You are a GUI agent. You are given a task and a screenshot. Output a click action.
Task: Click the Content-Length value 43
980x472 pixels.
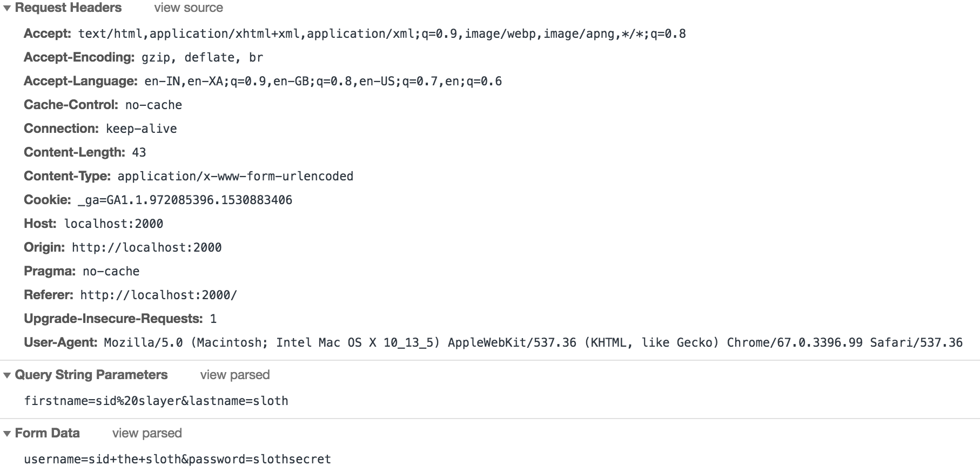coord(139,152)
